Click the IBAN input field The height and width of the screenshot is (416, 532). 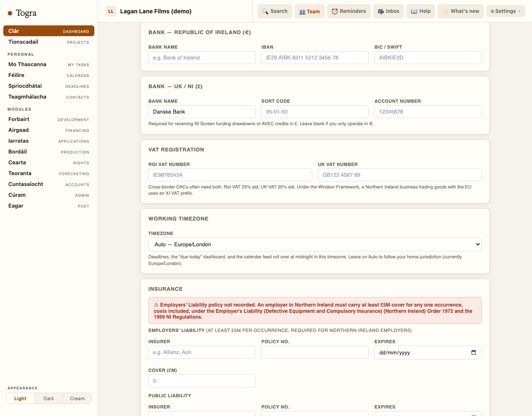(x=315, y=58)
